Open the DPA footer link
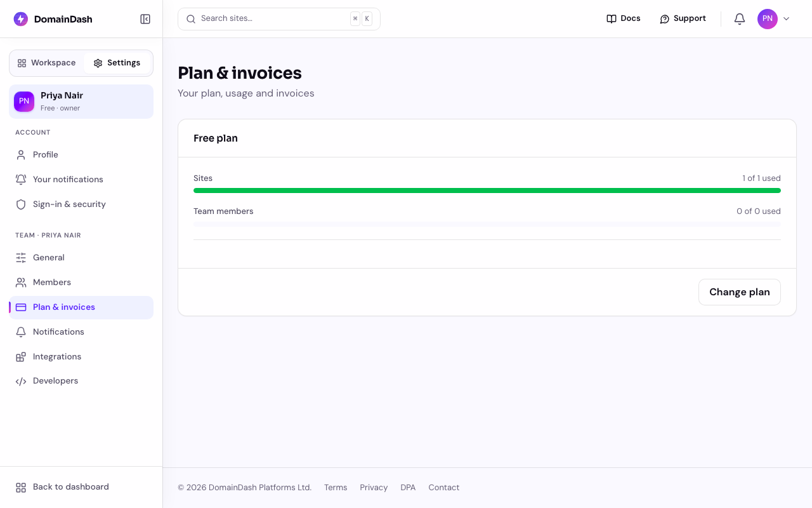This screenshot has height=508, width=812. click(x=408, y=488)
